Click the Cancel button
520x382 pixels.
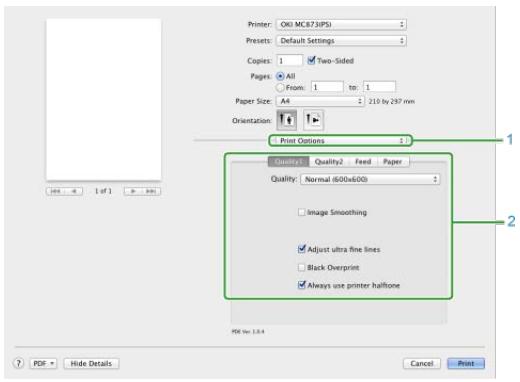pyautogui.click(x=422, y=363)
